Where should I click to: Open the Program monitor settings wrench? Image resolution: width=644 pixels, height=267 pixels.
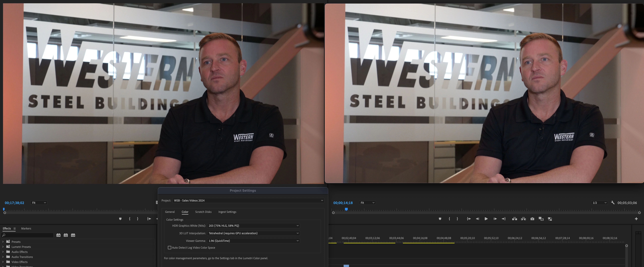pos(613,203)
